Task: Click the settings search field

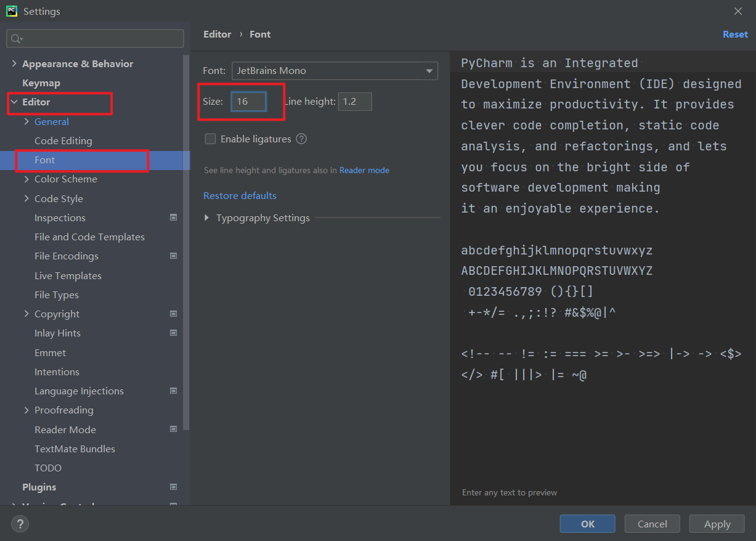Action: (95, 39)
